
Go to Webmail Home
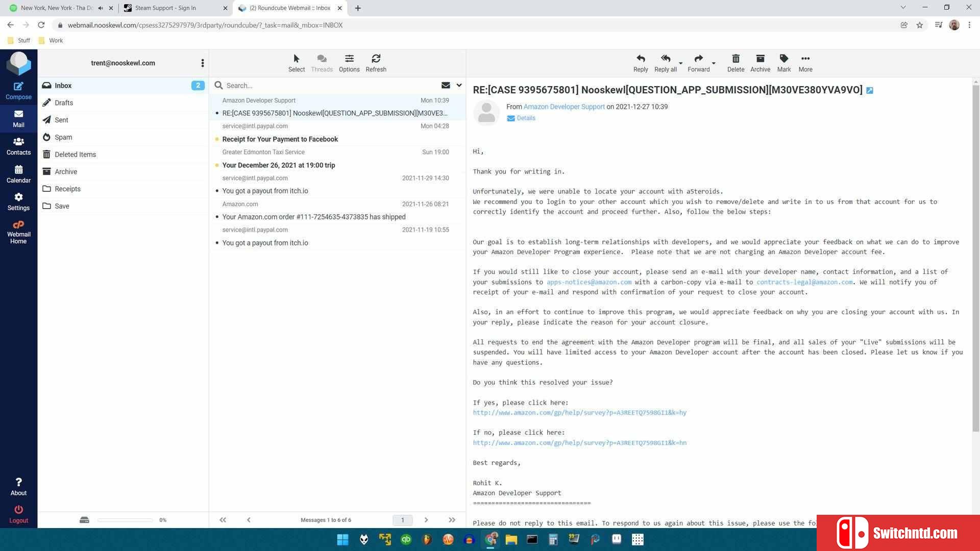pos(18,232)
